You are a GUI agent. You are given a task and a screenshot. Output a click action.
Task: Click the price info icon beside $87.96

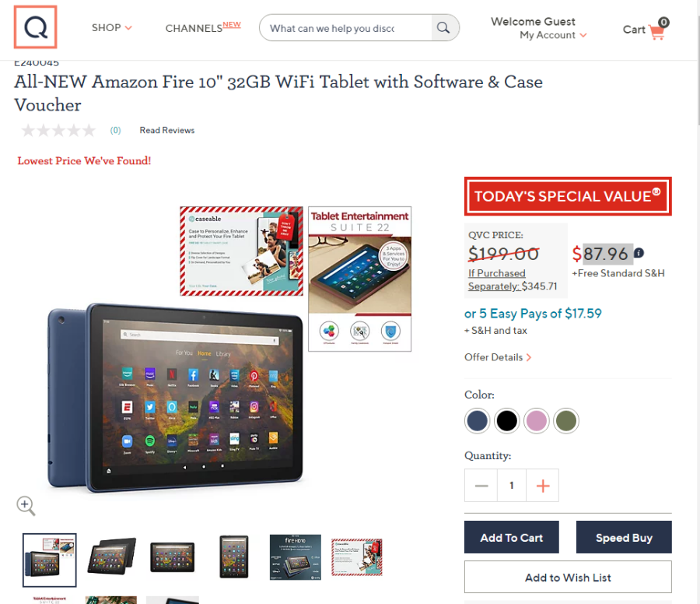[639, 253]
